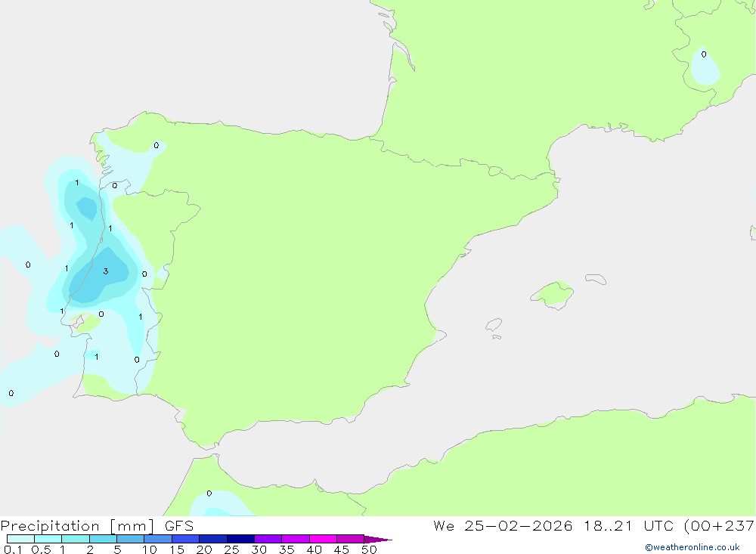
Task: Choose the 2–5 mm legend color box
Action: (103, 539)
